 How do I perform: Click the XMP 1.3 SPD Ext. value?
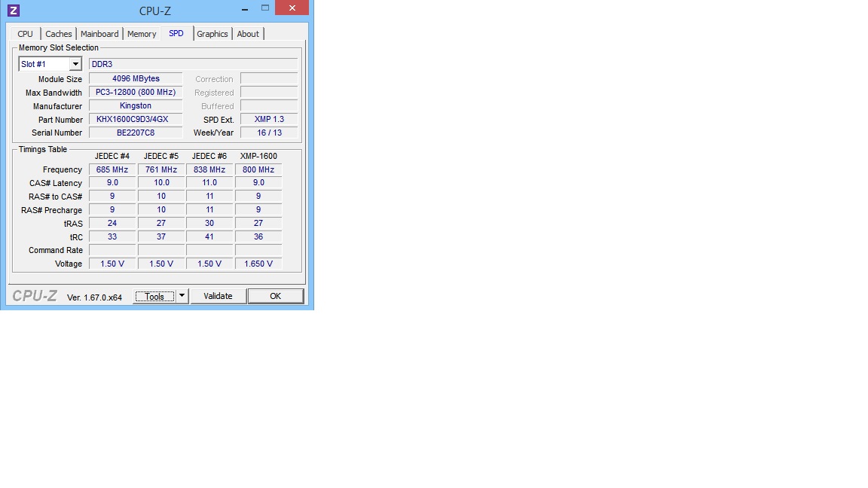click(269, 119)
